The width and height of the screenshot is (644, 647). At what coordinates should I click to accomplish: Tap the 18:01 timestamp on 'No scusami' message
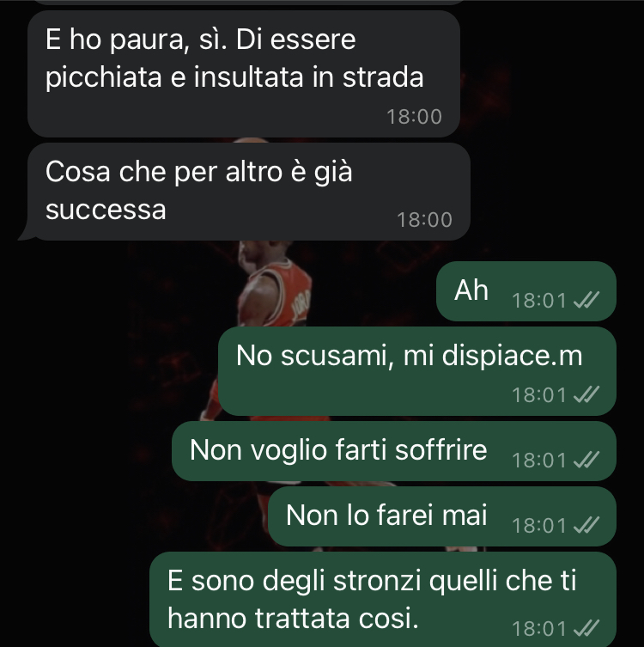point(539,395)
